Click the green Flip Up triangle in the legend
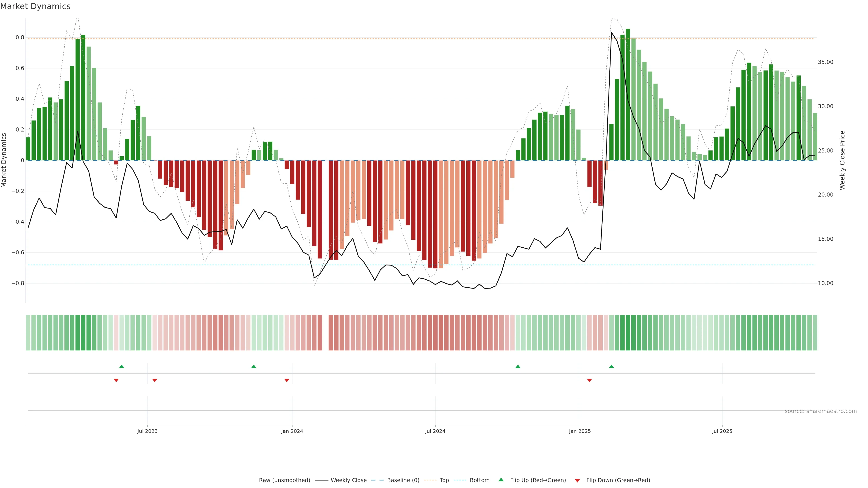Viewport: 868px width, 488px height. point(501,480)
